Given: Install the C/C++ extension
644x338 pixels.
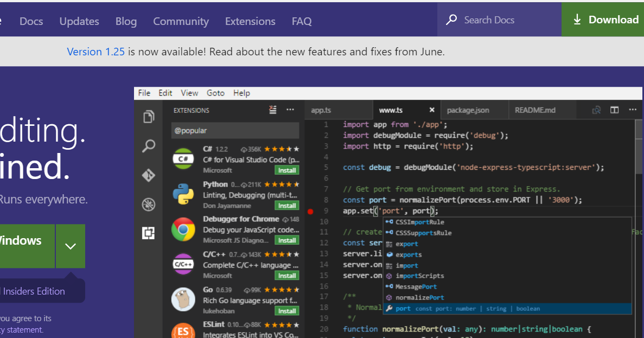Looking at the screenshot, I should [286, 276].
